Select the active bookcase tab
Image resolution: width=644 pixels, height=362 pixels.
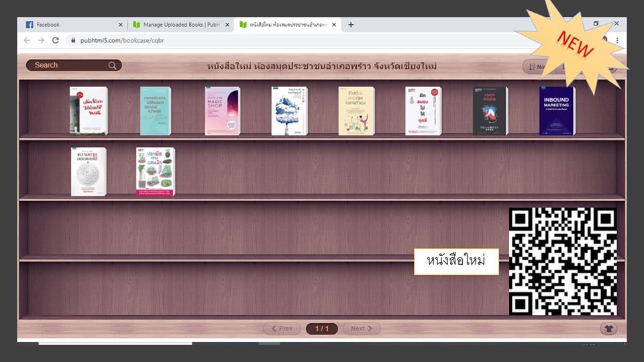coord(288,25)
